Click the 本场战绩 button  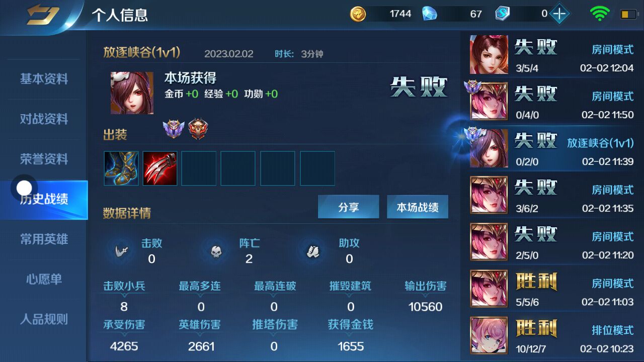(x=417, y=207)
